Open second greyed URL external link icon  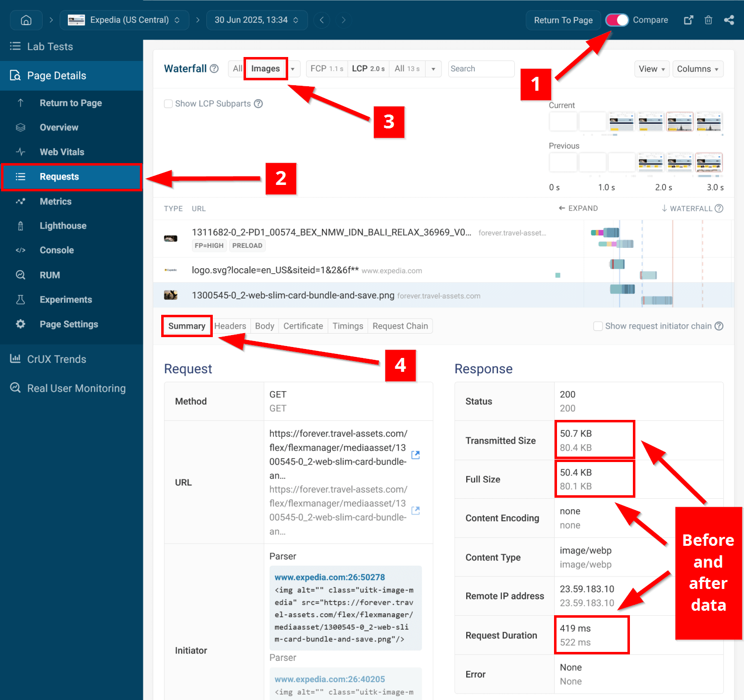[416, 510]
